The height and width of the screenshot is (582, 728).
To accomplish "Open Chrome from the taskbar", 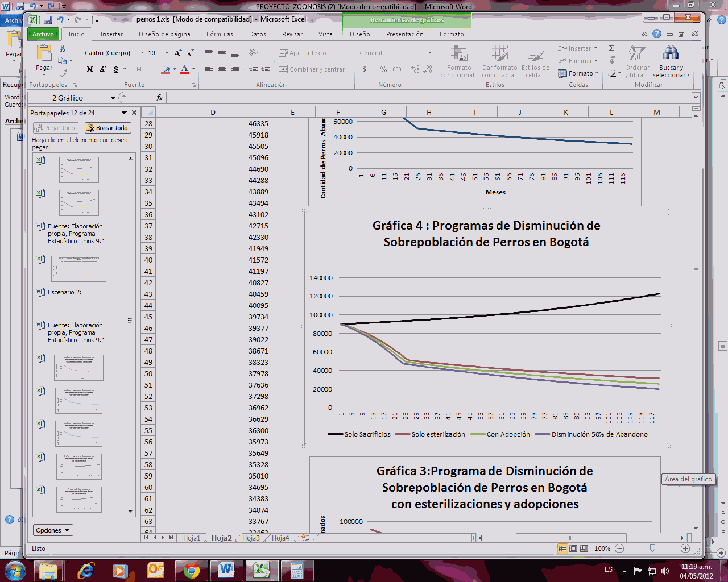I will (x=192, y=570).
